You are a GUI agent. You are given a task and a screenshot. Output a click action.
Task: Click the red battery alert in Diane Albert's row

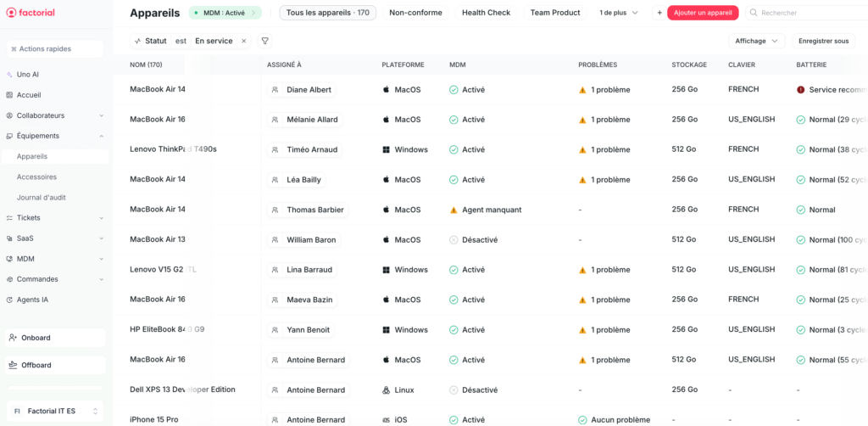point(800,90)
